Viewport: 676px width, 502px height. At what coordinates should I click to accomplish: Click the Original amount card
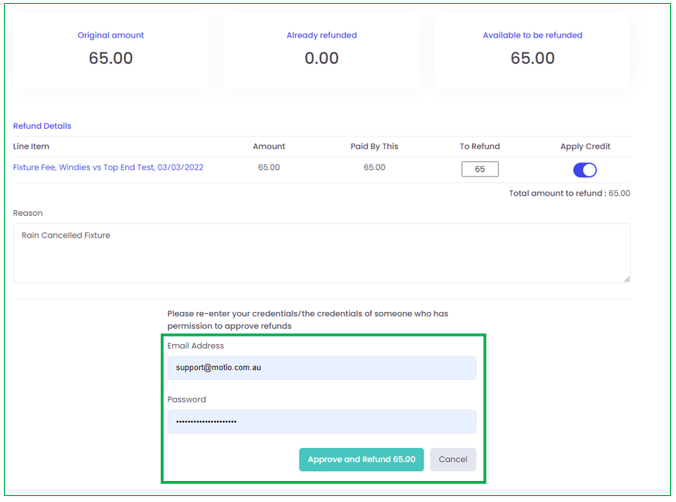click(111, 50)
